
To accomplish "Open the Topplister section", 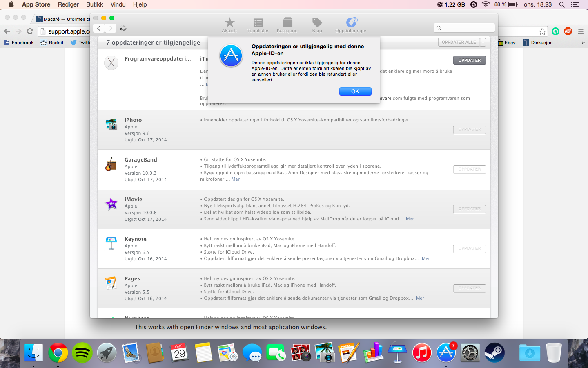I will point(258,25).
